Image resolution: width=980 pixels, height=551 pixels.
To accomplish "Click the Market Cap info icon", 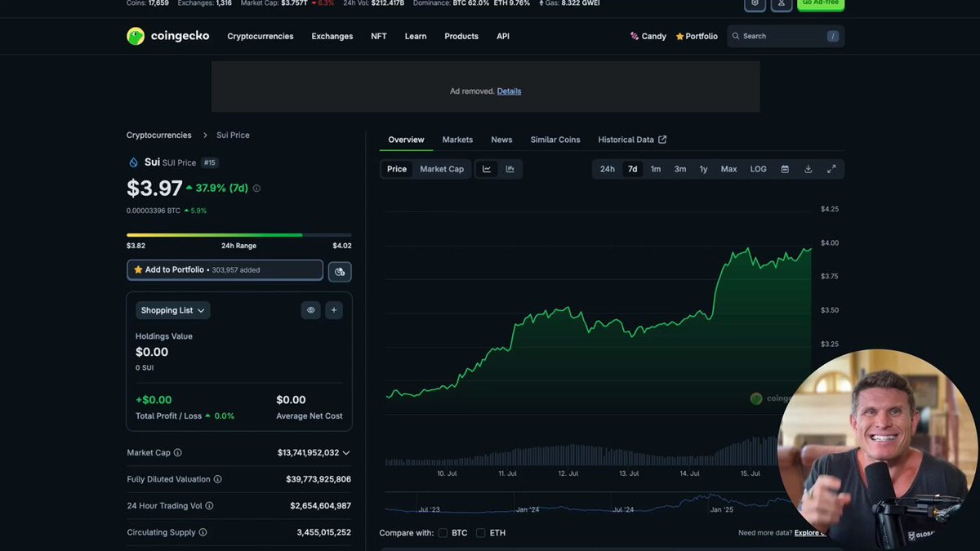I will tap(178, 453).
